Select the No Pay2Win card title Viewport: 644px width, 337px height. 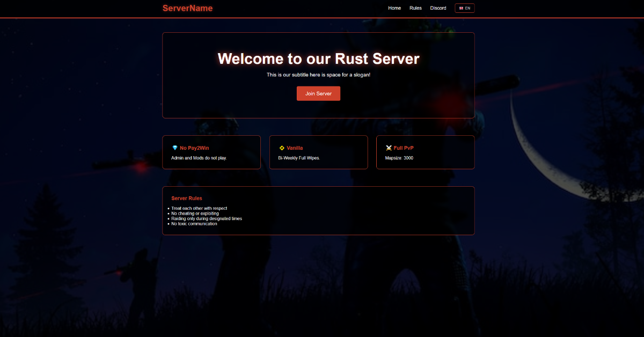194,148
